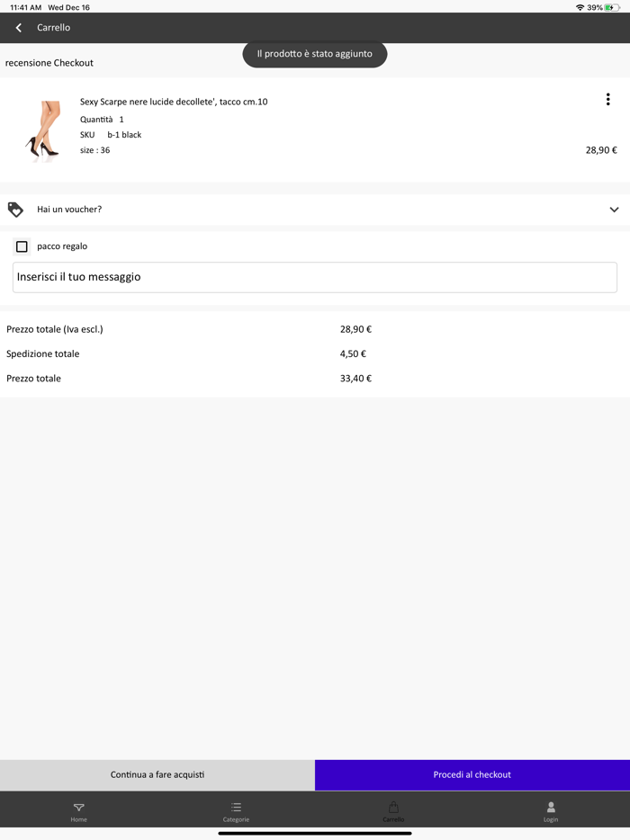Open the three-dot product options menu

point(607,100)
